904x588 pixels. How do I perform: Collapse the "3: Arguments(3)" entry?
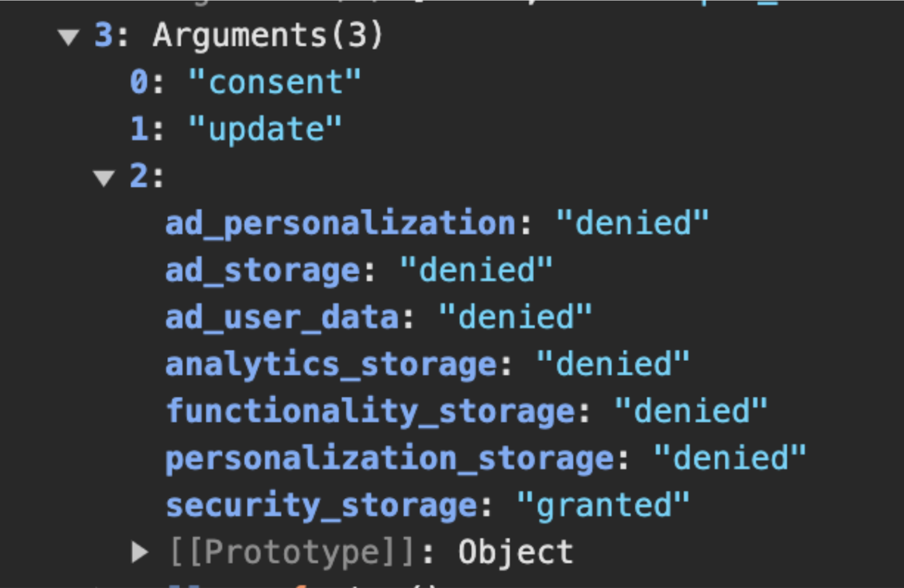coord(68,36)
